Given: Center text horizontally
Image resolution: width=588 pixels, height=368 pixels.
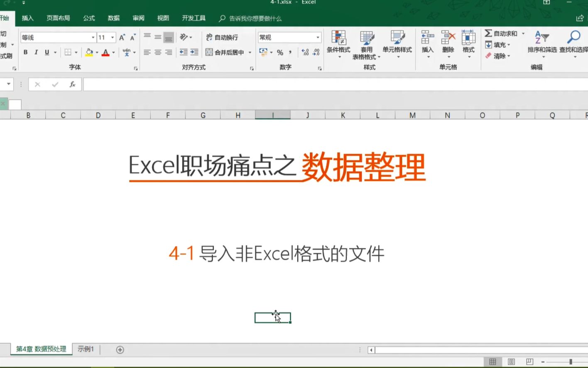Looking at the screenshot, I should (158, 52).
